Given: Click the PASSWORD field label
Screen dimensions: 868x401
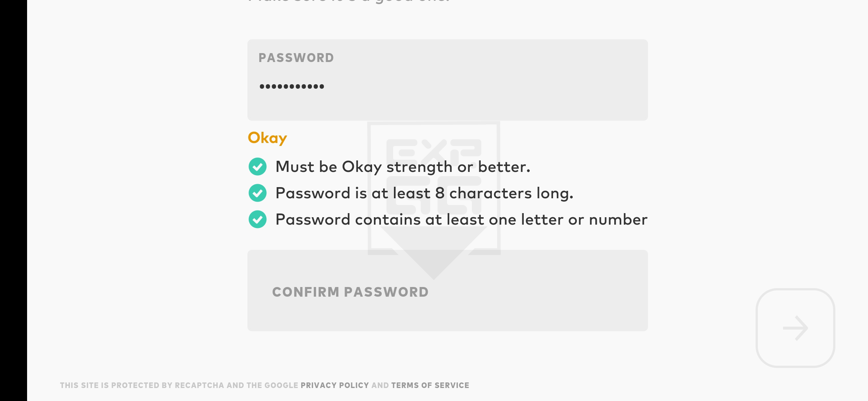Looking at the screenshot, I should pos(296,58).
